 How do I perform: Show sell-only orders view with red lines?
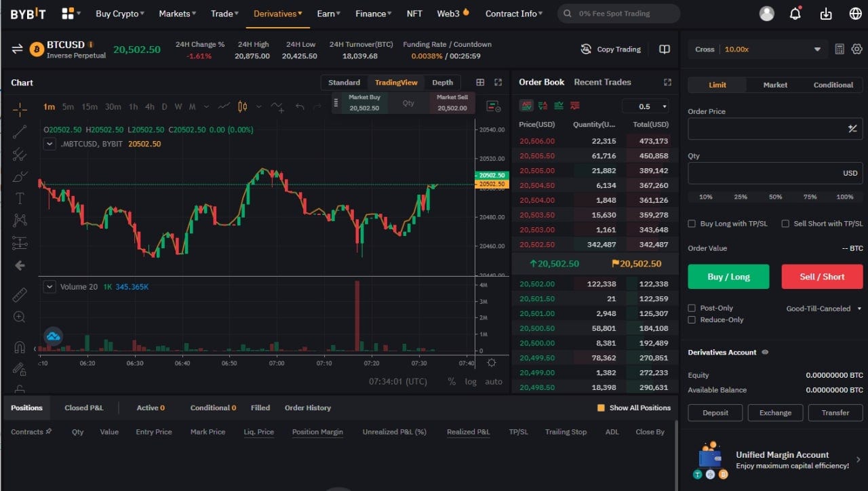(575, 106)
